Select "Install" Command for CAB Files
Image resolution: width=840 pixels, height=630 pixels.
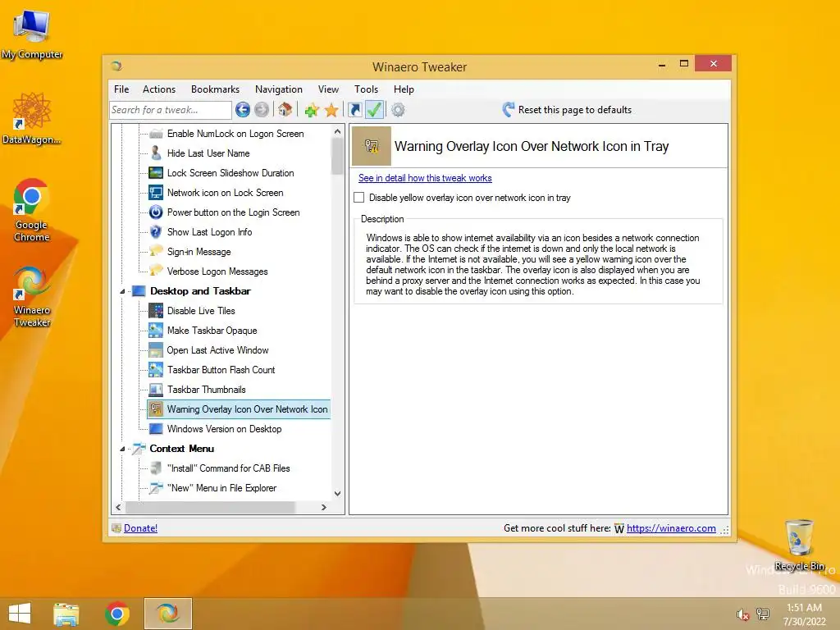coord(228,468)
